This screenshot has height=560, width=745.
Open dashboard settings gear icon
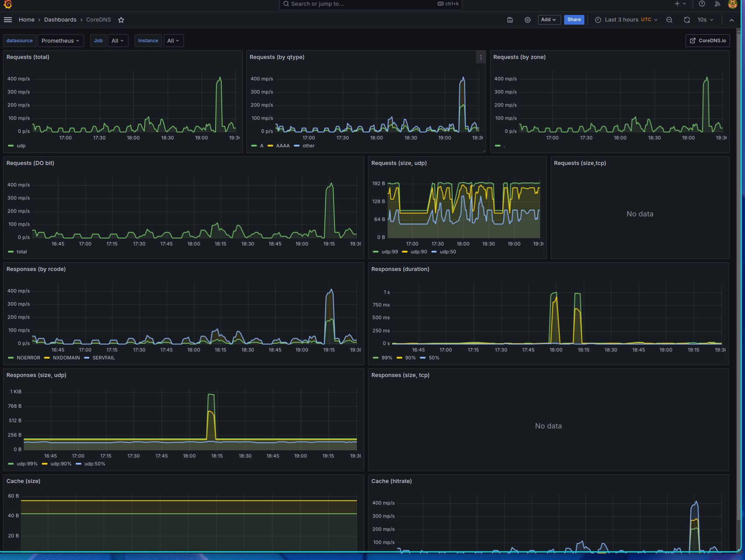coord(528,20)
